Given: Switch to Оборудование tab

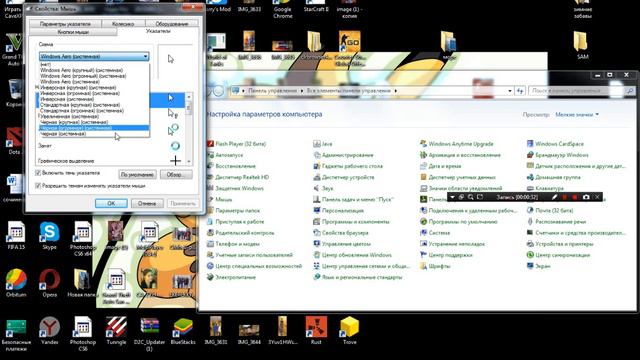Looking at the screenshot, I should coord(172,24).
